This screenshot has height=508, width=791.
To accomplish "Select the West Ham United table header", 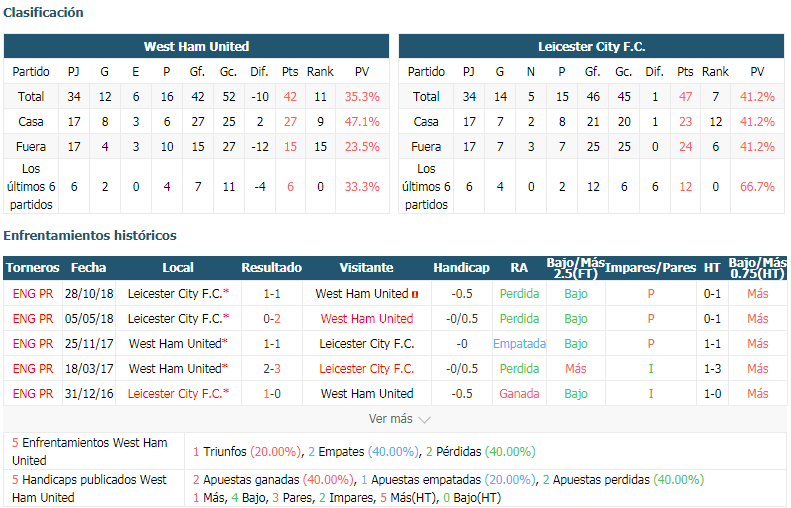I will 196,46.
